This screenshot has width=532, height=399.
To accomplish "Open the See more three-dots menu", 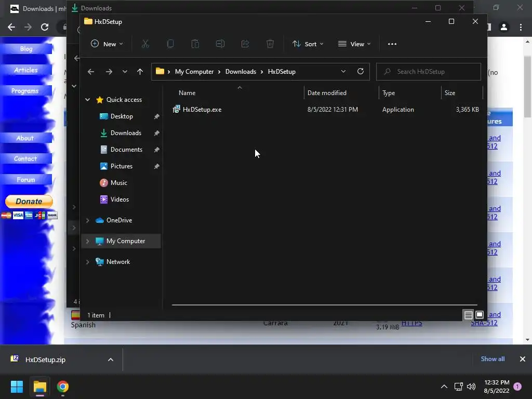I will coord(392,44).
